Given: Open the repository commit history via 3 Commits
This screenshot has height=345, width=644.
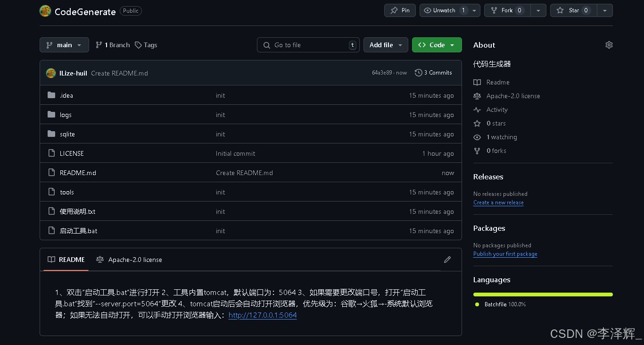Looking at the screenshot, I should tap(433, 73).
